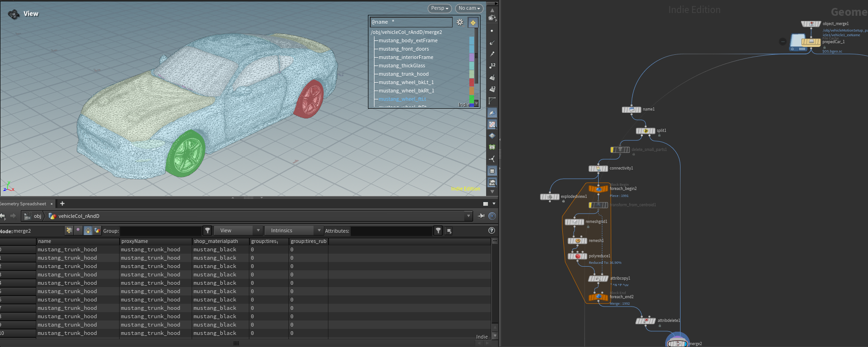Click the obj path segment in breadcrumb

click(37, 216)
